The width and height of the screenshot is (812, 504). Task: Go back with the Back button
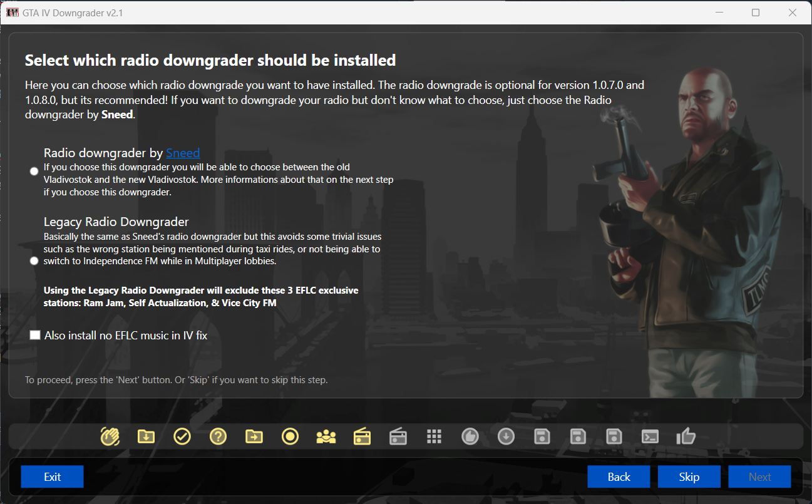[619, 476]
